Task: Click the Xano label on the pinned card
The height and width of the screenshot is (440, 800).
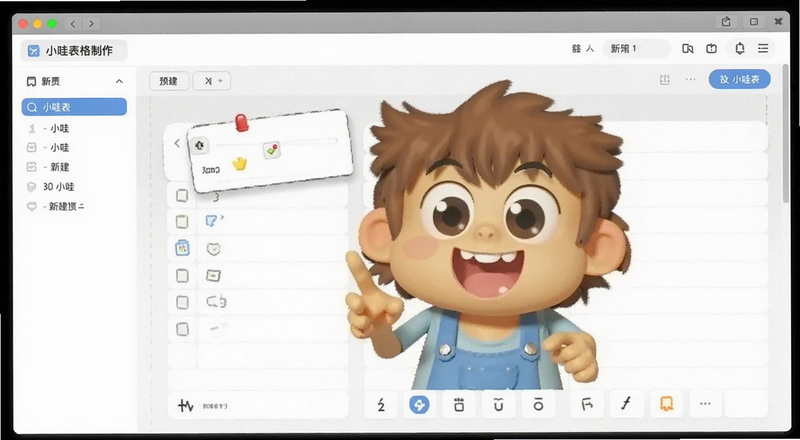Action: click(211, 169)
